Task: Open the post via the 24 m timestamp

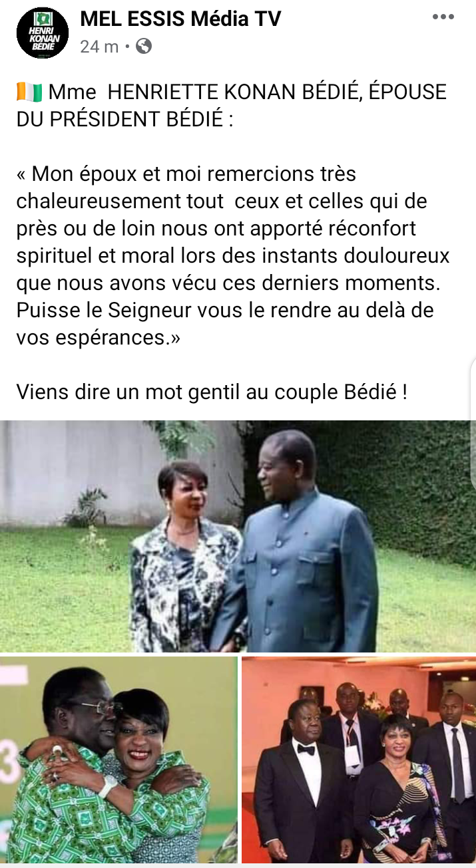Action: [99, 47]
